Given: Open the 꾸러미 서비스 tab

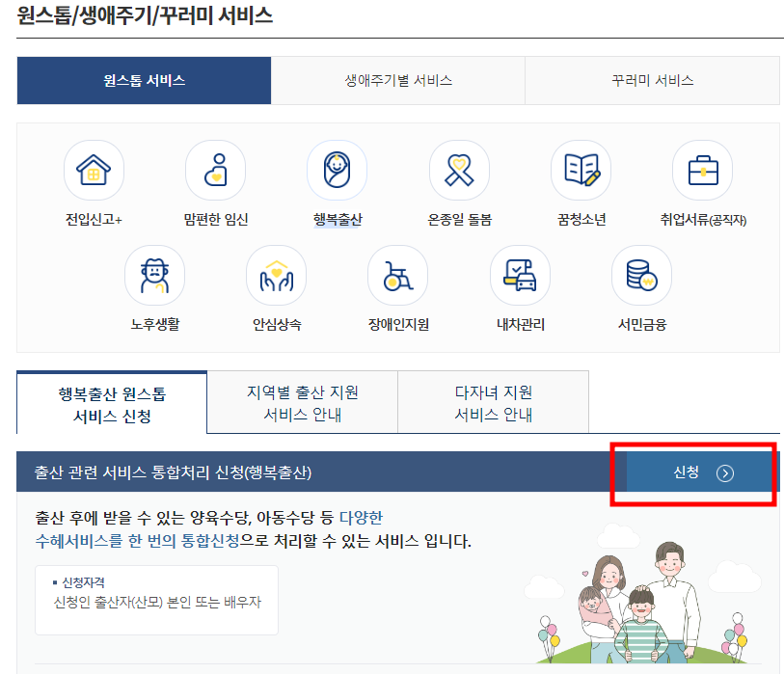Looking at the screenshot, I should tap(651, 81).
